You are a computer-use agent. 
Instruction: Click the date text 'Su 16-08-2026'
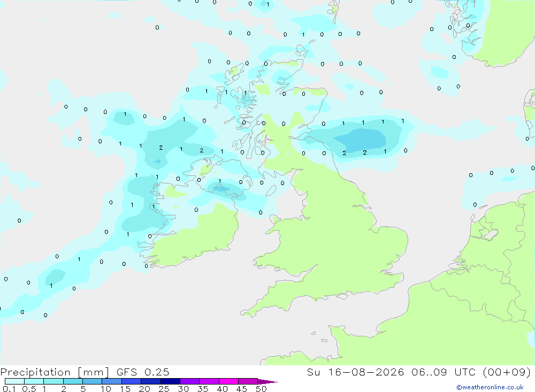coord(356,372)
